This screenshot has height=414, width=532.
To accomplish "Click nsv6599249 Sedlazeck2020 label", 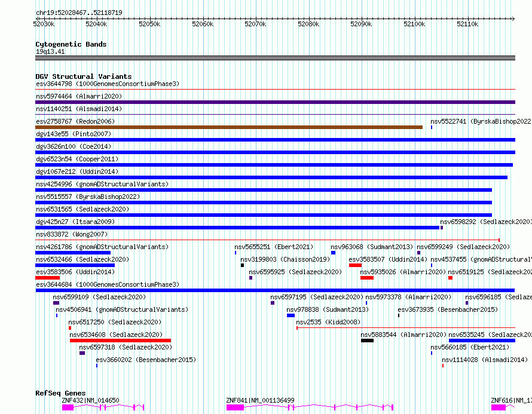I will click(463, 247).
